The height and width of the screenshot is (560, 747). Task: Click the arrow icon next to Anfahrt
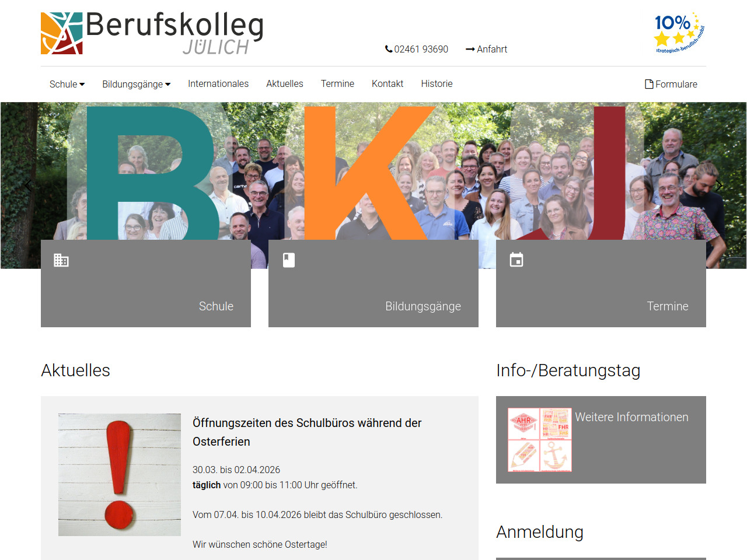pyautogui.click(x=470, y=50)
